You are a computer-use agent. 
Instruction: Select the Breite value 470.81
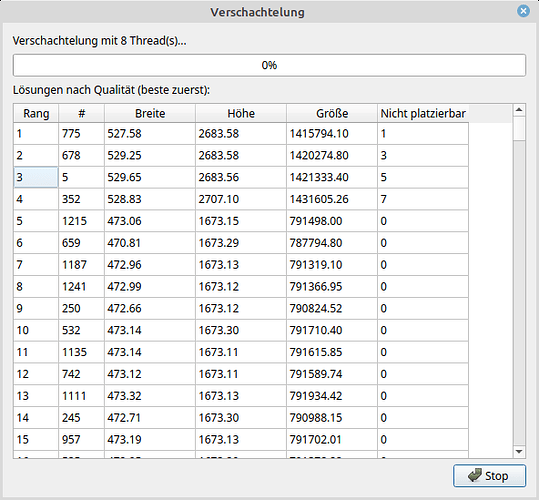coord(150,243)
